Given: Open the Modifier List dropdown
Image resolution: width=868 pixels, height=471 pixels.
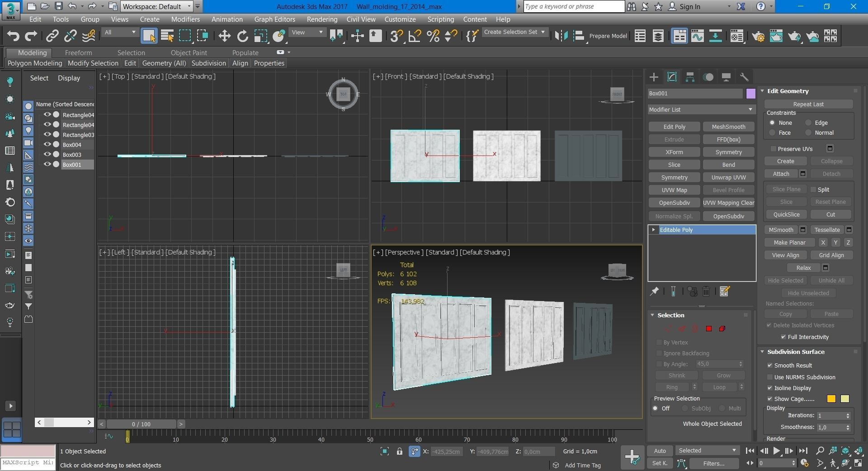Looking at the screenshot, I should [701, 109].
